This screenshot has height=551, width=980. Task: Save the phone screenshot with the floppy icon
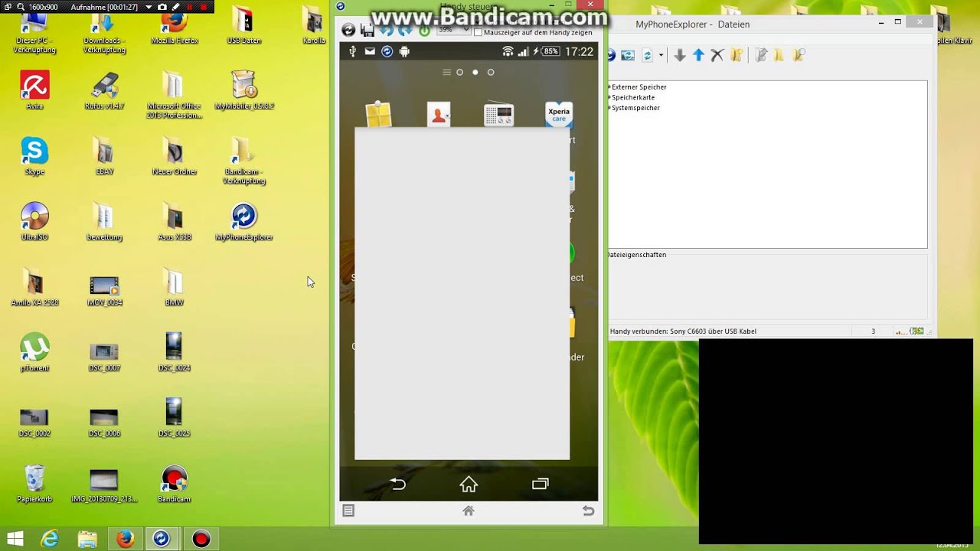367,30
